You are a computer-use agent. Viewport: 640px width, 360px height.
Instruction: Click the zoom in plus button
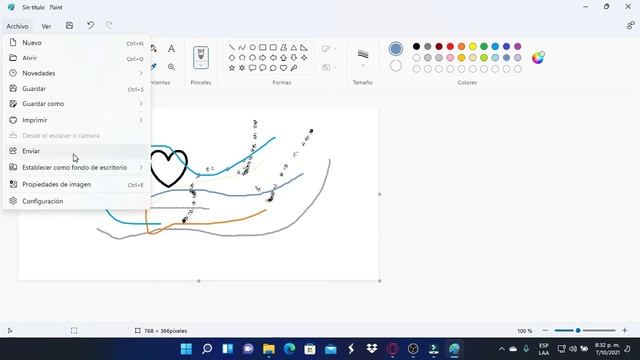point(624,331)
